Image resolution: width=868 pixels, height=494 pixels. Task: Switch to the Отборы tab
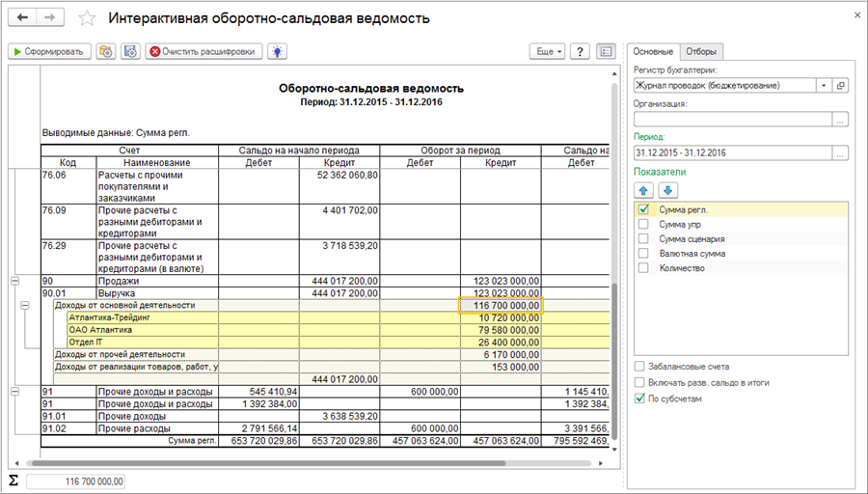(701, 51)
